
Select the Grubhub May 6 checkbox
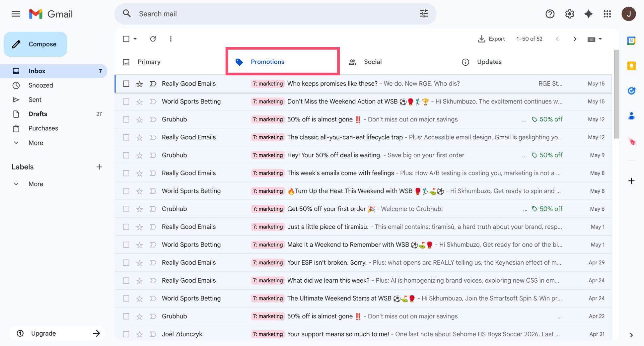click(126, 209)
